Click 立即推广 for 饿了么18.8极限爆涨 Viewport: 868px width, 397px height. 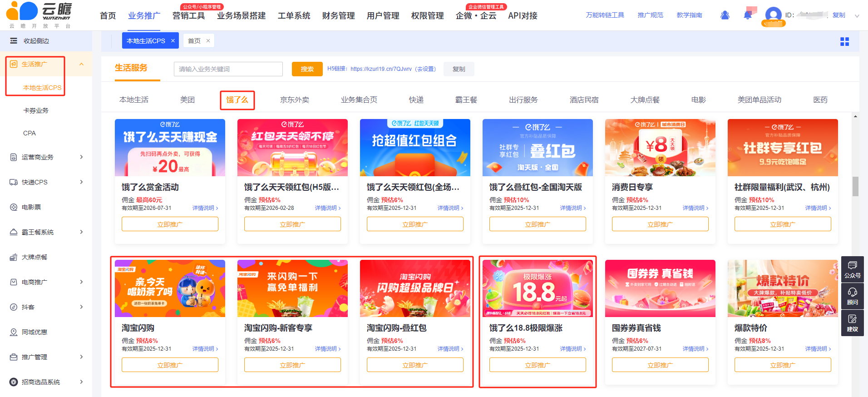[538, 365]
